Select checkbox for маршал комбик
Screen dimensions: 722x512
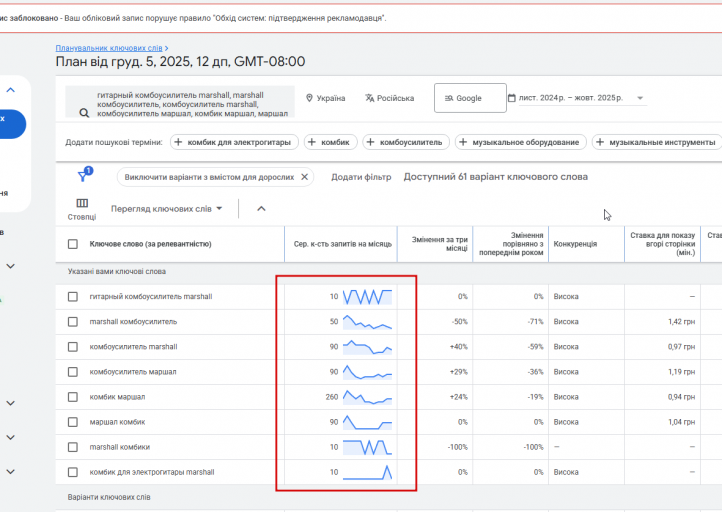click(x=73, y=422)
